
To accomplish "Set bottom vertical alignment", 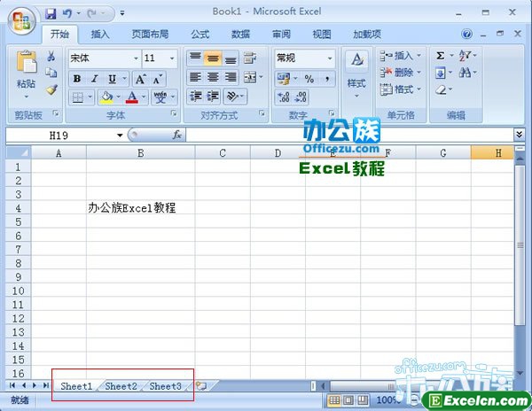I will point(231,58).
